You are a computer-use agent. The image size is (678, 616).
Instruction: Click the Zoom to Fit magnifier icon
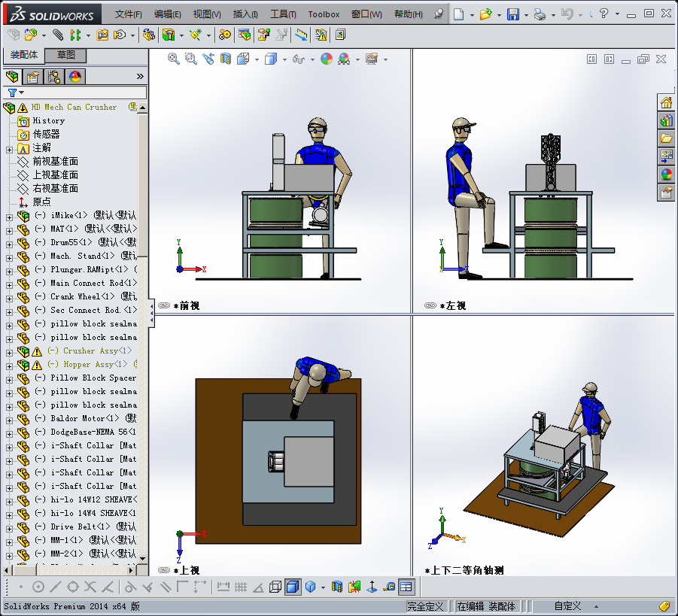click(x=173, y=59)
